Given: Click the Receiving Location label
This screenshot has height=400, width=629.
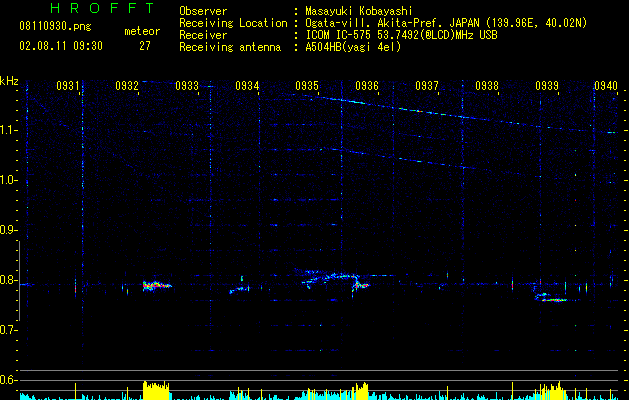Looking at the screenshot, I should pos(233,23).
